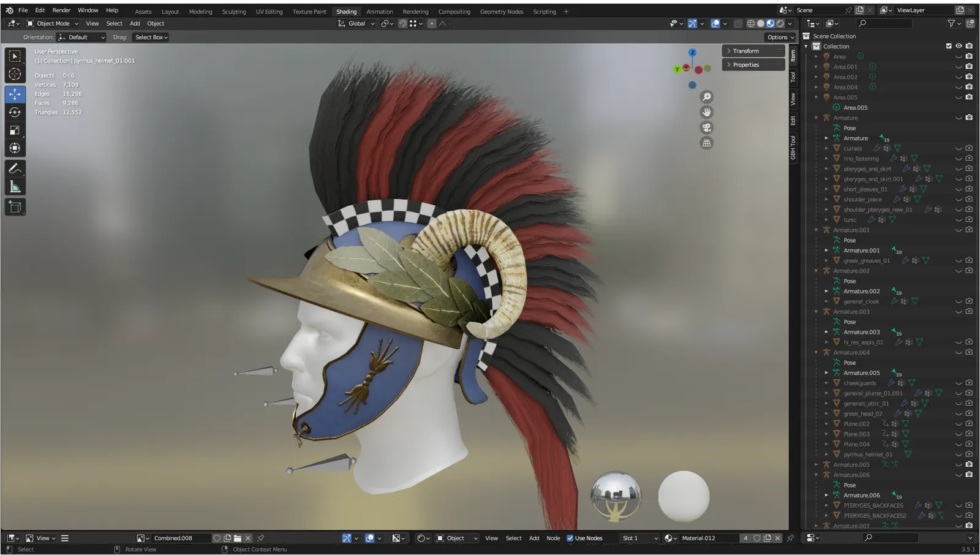The height and width of the screenshot is (555, 980).
Task: Hide the cuirass object via its eye
Action: [959, 148]
